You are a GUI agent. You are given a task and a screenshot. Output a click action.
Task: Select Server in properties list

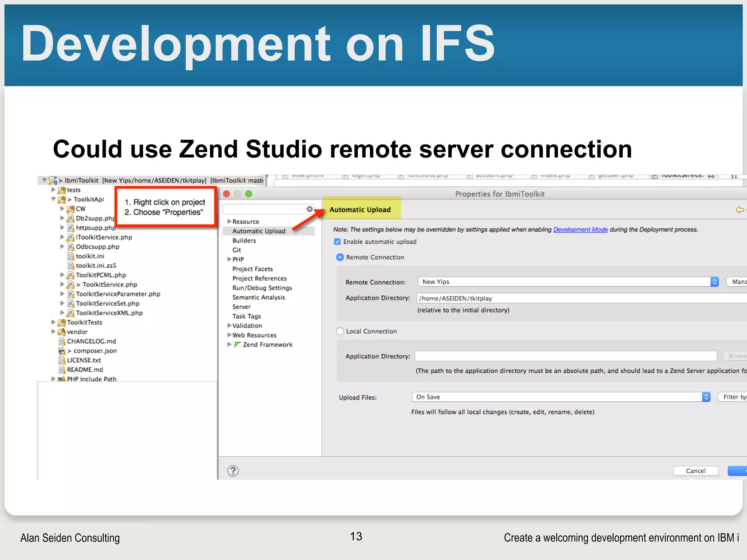[241, 307]
